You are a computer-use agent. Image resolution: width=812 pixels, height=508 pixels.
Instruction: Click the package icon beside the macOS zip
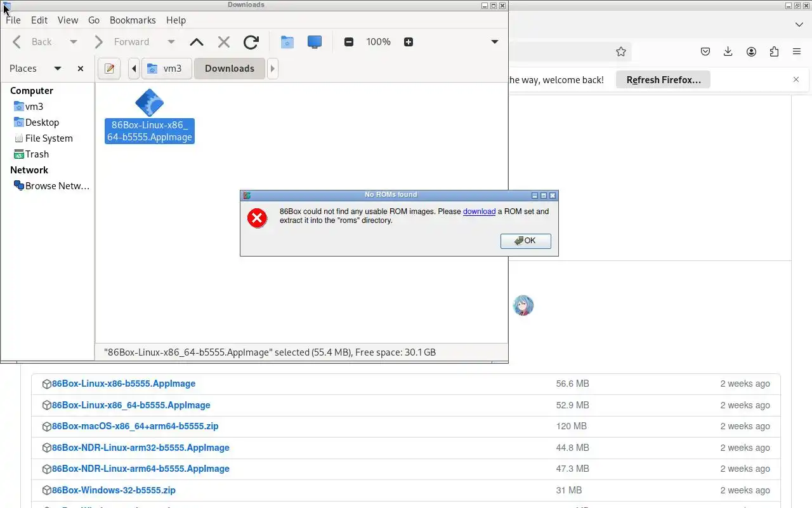pyautogui.click(x=46, y=426)
